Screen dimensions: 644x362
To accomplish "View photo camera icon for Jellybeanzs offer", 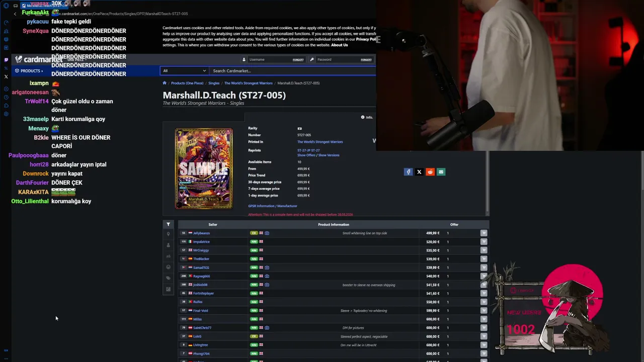I will coord(267,233).
